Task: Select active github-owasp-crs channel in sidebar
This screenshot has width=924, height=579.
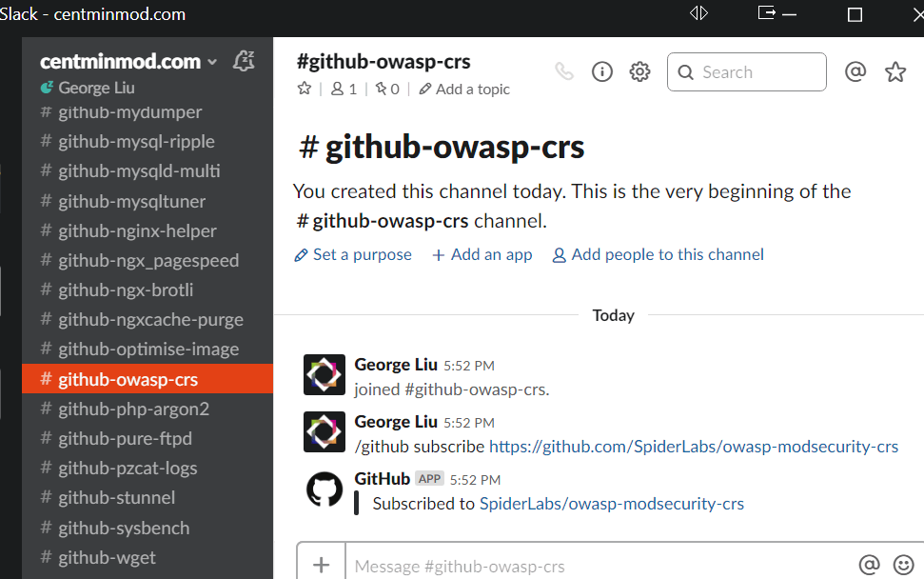Action: click(147, 378)
